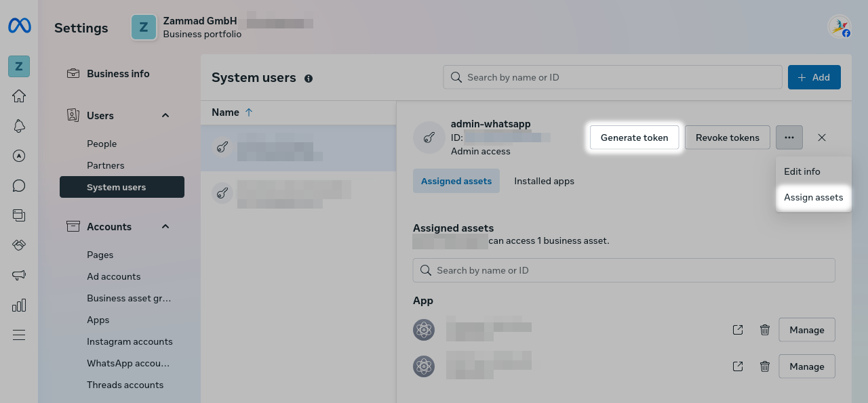Click the Name column header
868x403 pixels.
[225, 112]
